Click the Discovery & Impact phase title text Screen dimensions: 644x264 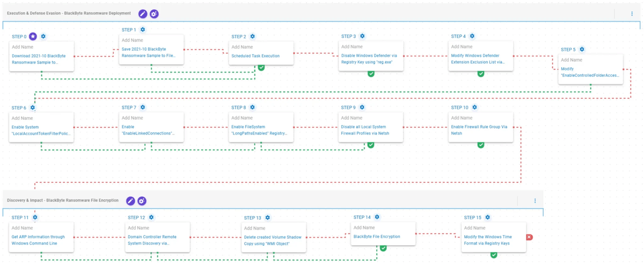click(63, 201)
